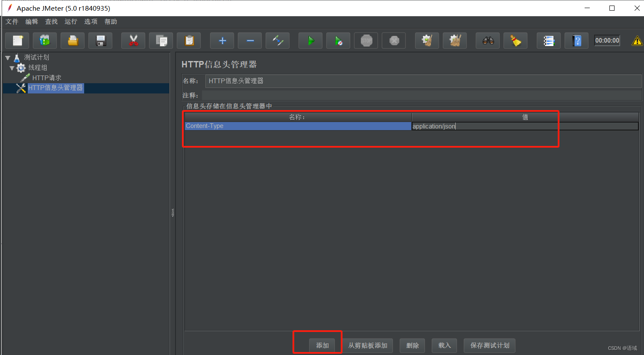The width and height of the screenshot is (644, 355).
Task: Click the 名称 field containing HTTP信息头管理器
Action: click(423, 81)
